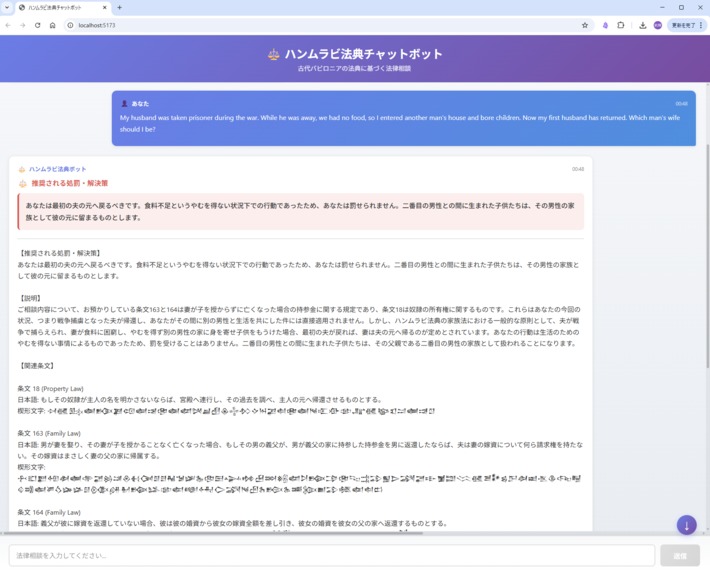
Task: Click the profile avatar icon
Action: click(657, 25)
